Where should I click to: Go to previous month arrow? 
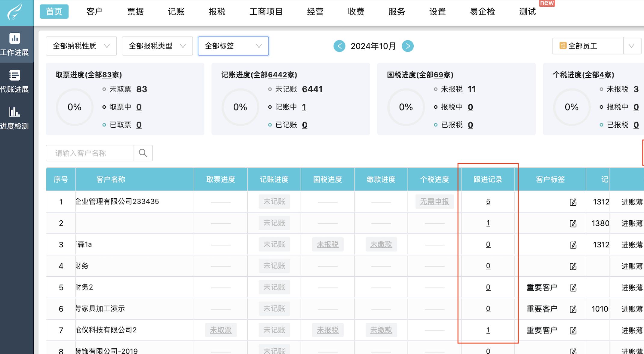coord(339,46)
